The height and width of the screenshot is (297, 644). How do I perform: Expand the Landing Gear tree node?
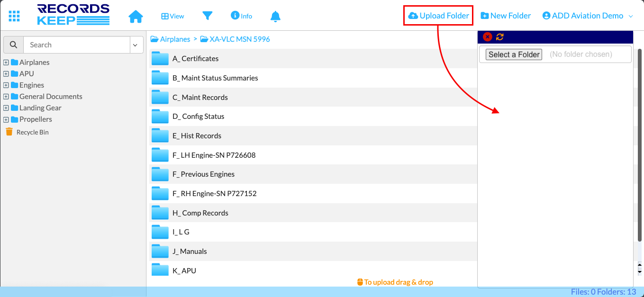coord(6,108)
